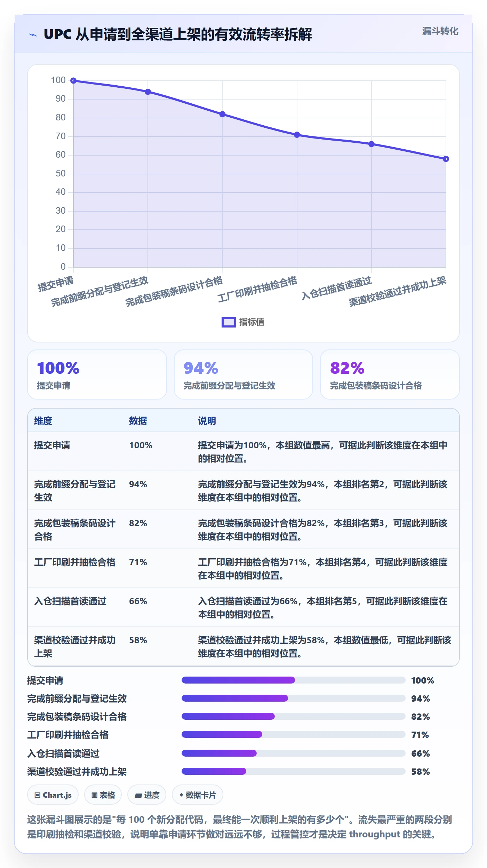Click the description text mentioning 本组排名第4
The image size is (487, 868).
(323, 569)
